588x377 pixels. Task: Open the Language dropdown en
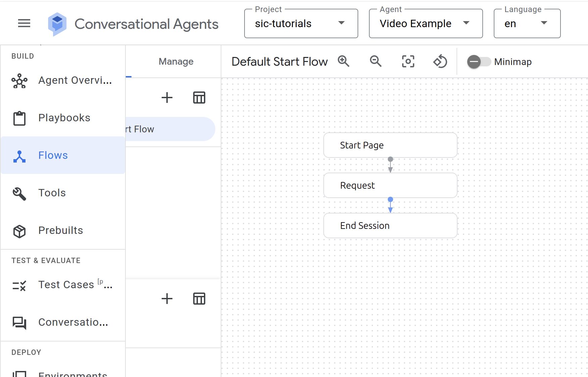(527, 23)
